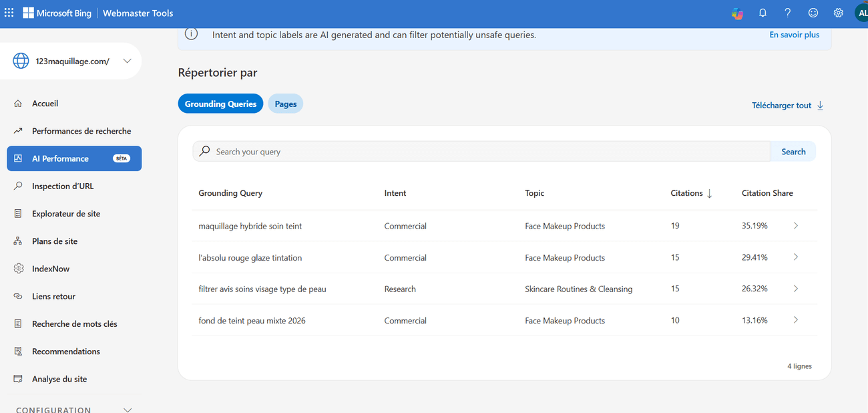The height and width of the screenshot is (413, 868).
Task: Open the help question mark icon
Action: tap(788, 13)
